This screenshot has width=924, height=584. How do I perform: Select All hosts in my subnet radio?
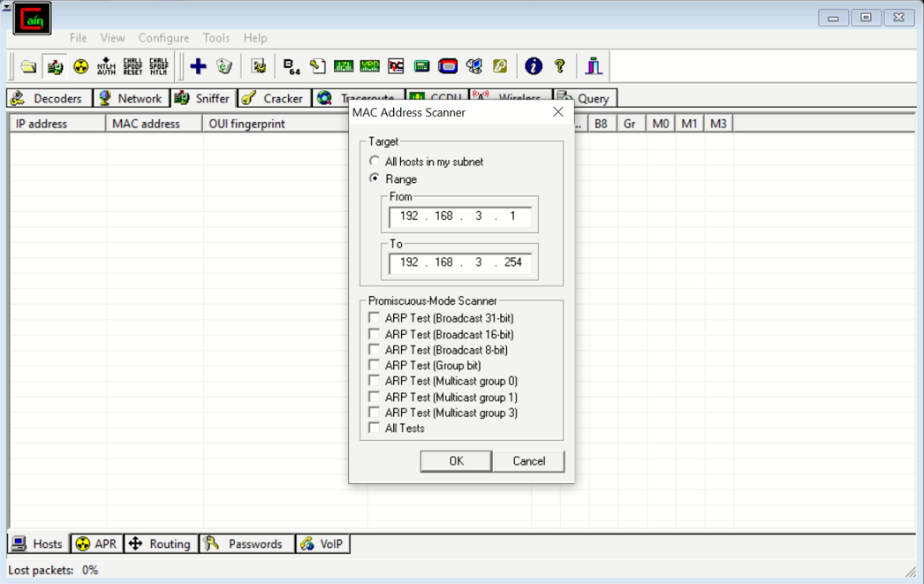375,161
